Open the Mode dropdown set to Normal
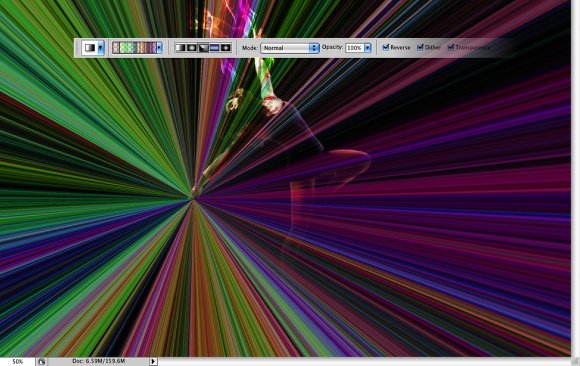Screen dimensions: 580x366 (x=290, y=48)
